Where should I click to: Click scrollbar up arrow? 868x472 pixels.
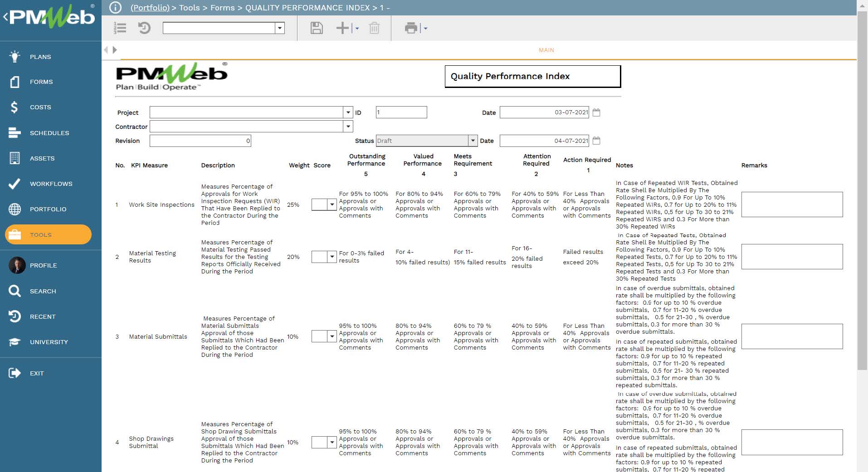tap(862, 5)
